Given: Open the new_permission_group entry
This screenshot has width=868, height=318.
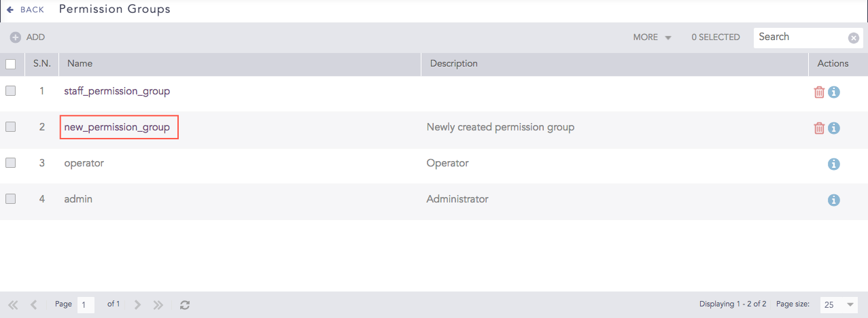Looking at the screenshot, I should tap(117, 127).
